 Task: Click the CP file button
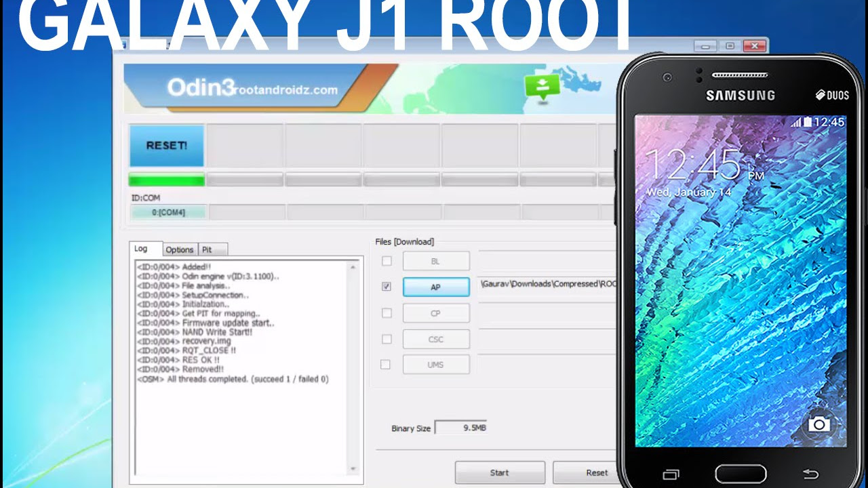[x=436, y=313]
